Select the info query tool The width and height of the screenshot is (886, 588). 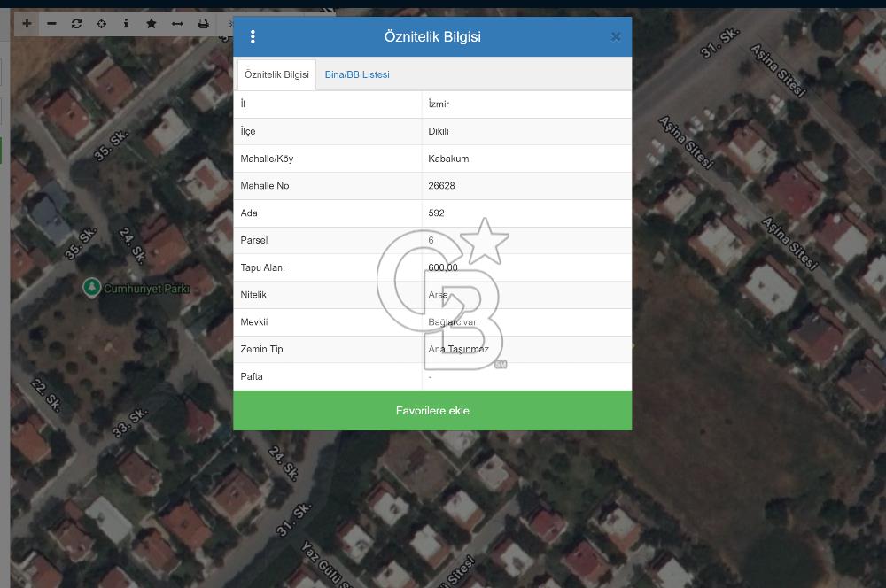pos(126,24)
